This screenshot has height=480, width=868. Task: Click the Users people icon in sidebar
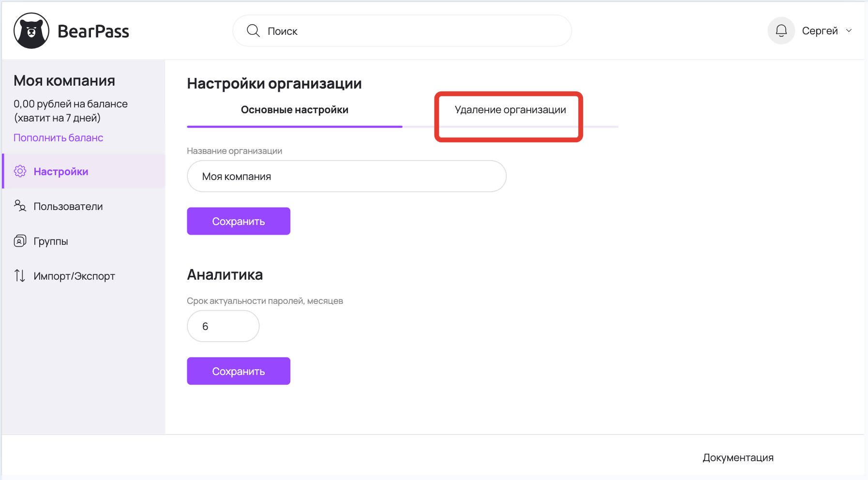(20, 206)
